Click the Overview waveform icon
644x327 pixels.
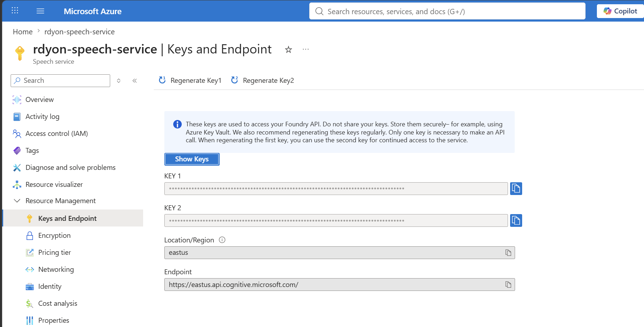tap(17, 100)
